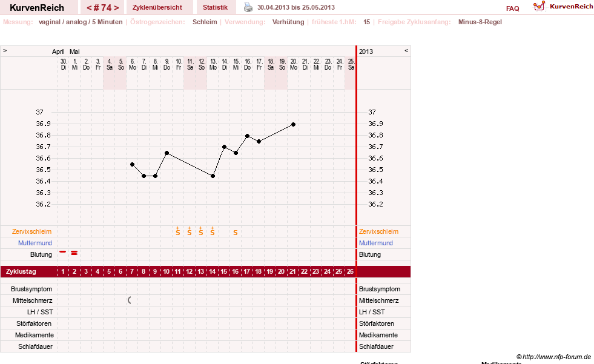The width and height of the screenshot is (594, 364).
Task: Click the Zervixschleim S+ symbol on 12. So
Action: click(x=201, y=231)
